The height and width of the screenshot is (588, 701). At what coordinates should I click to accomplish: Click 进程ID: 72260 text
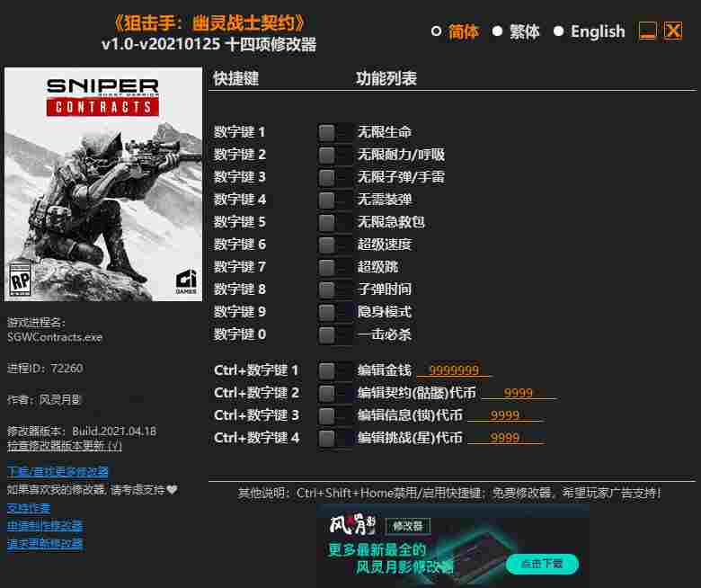point(45,369)
